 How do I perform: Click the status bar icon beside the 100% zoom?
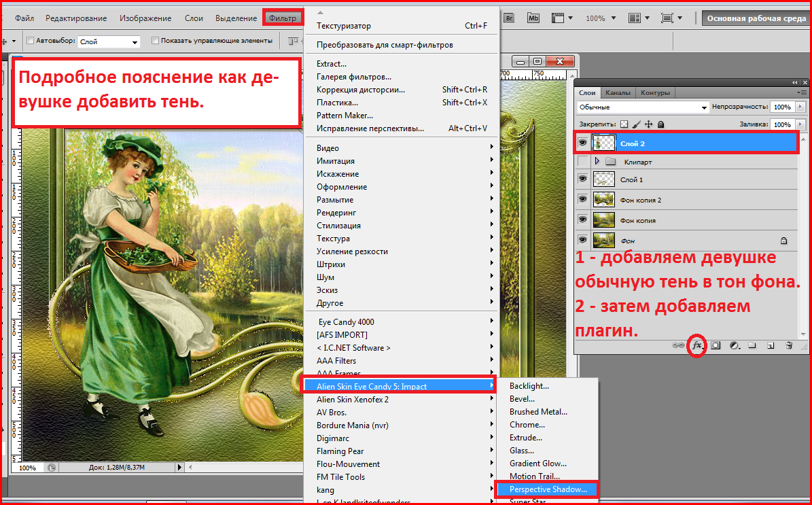52,468
